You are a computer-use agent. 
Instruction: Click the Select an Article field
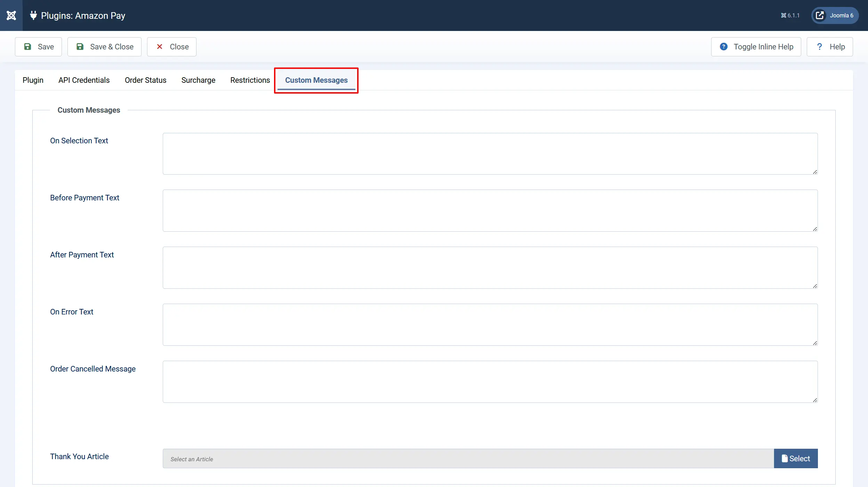(x=468, y=458)
